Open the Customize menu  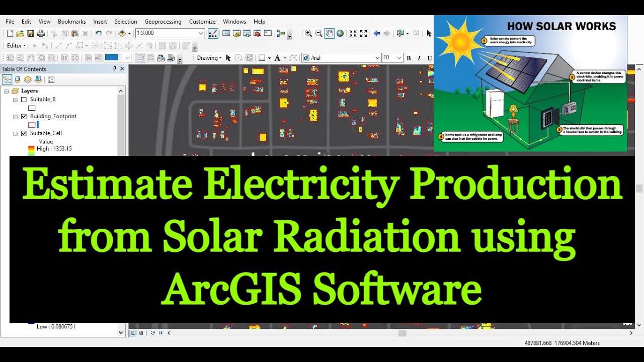[202, 22]
